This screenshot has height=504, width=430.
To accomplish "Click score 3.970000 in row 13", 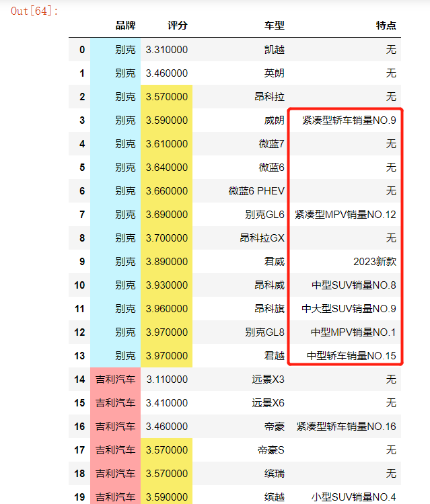I will 167,356.
